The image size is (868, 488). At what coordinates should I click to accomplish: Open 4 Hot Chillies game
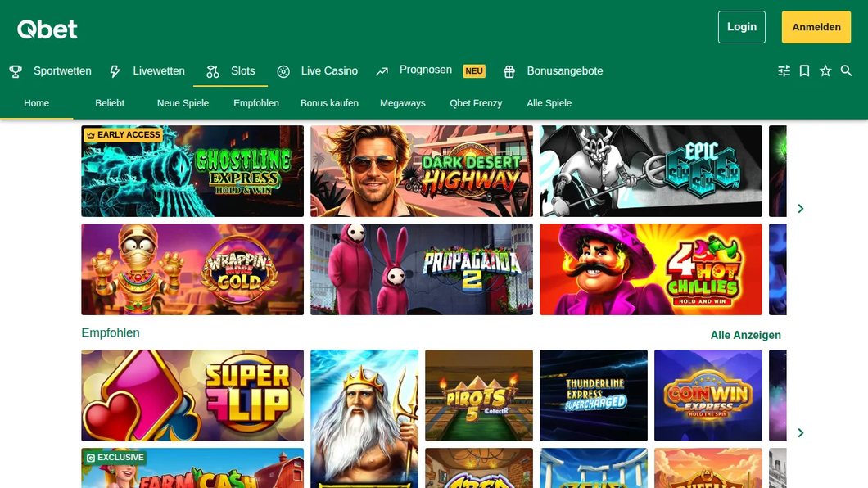point(651,269)
